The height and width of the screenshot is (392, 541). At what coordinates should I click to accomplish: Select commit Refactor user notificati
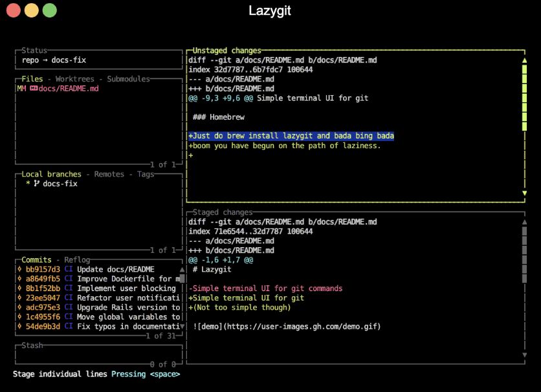click(x=98, y=298)
